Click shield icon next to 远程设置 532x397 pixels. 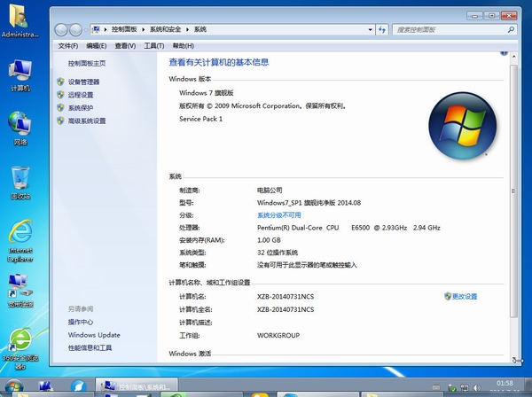[x=60, y=95]
